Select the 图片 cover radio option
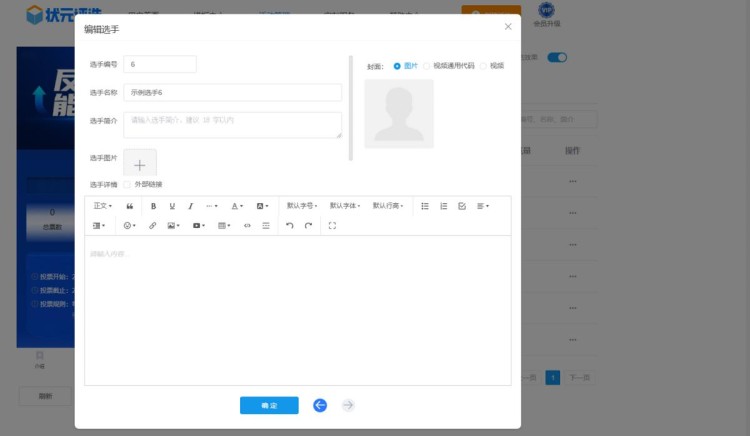This screenshot has width=750, height=436. tap(397, 66)
